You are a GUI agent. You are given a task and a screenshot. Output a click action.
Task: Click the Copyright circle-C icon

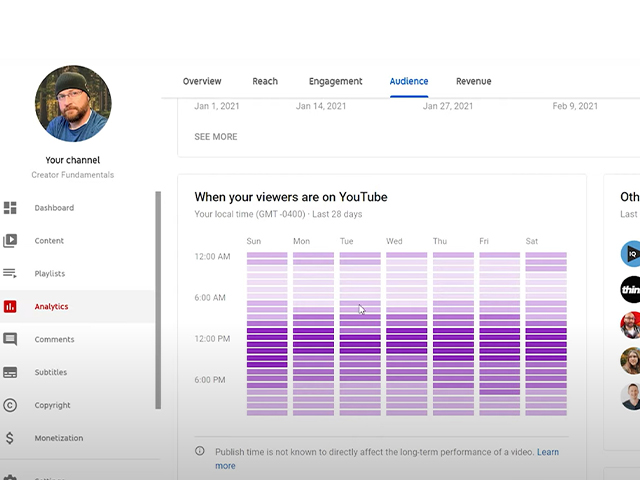tap(10, 405)
